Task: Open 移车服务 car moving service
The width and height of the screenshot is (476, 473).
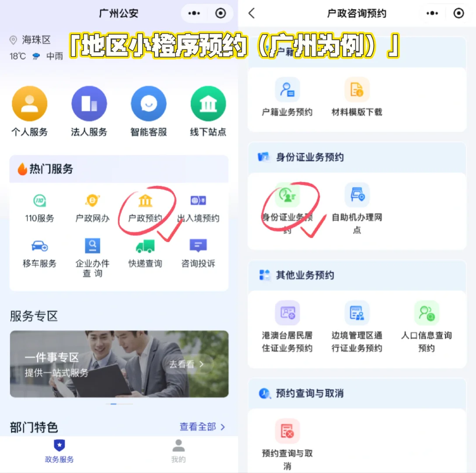Action: coord(39,253)
